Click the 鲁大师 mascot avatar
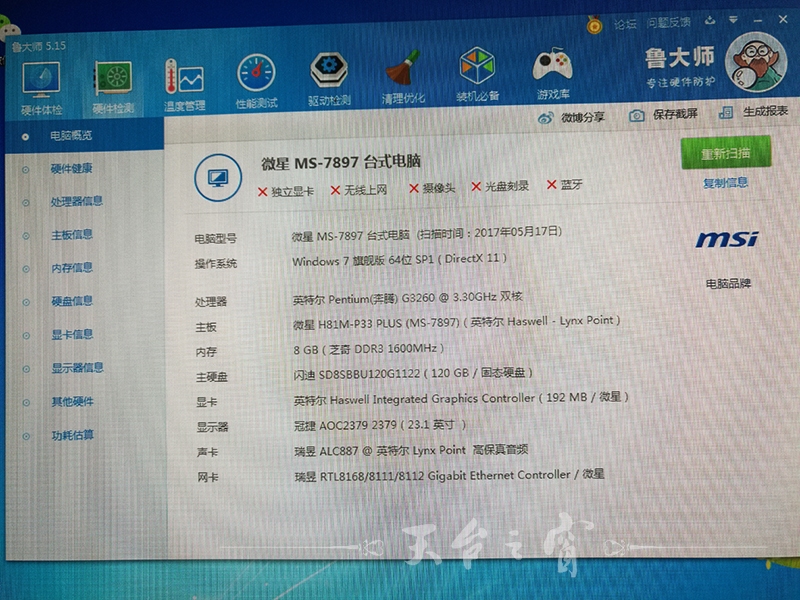800x600 pixels. (756, 62)
